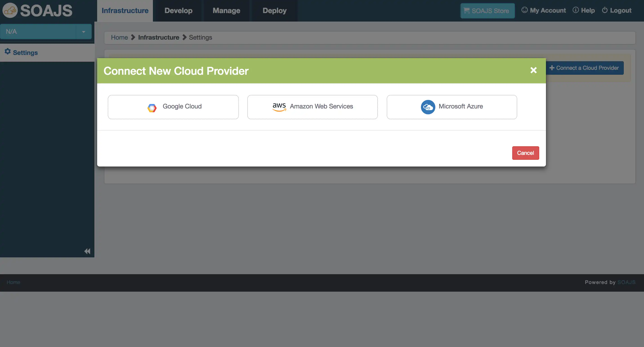Navigate to Infrastructure breadcrumb link
644x347 pixels.
[159, 38]
